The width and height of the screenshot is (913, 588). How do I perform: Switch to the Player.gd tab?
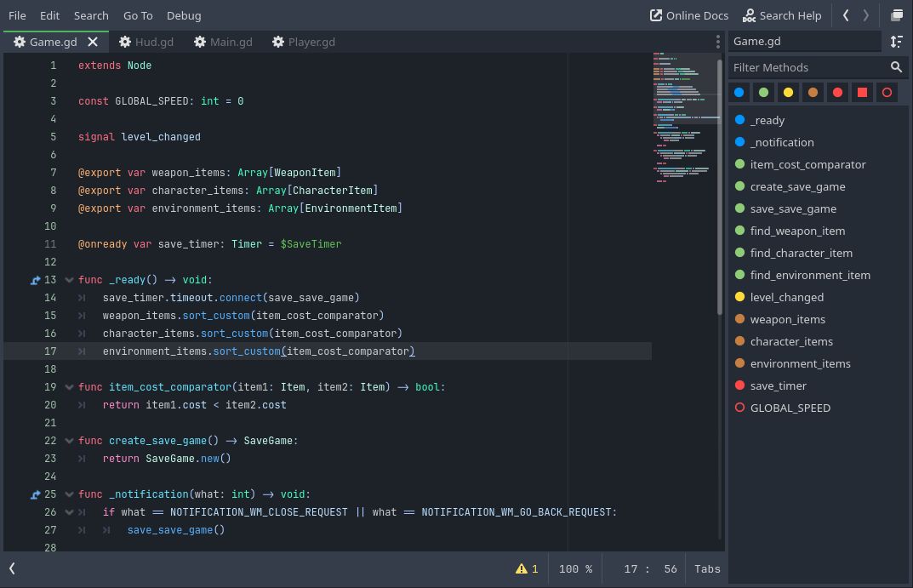pyautogui.click(x=304, y=42)
